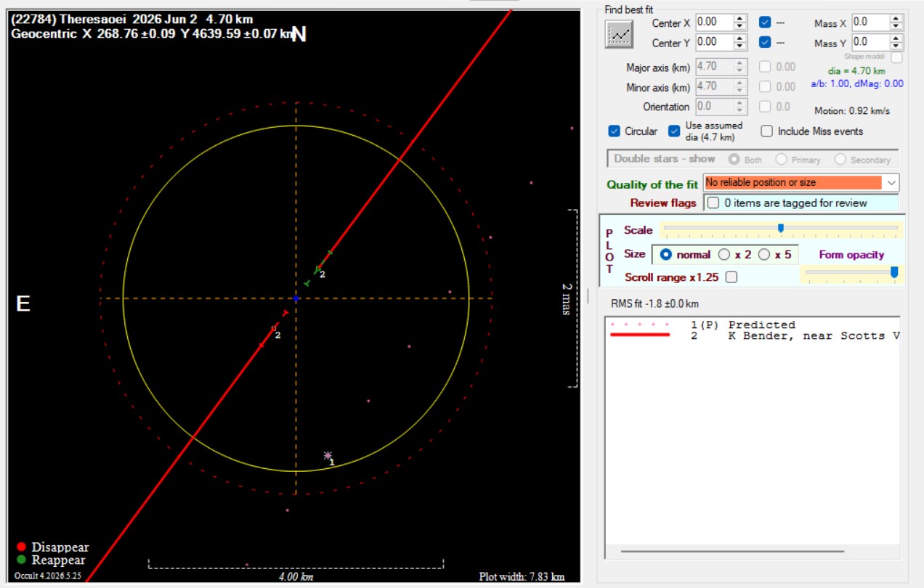This screenshot has width=924, height=588.
Task: Click the upper chord marker labeled 2
Action: pyautogui.click(x=317, y=269)
